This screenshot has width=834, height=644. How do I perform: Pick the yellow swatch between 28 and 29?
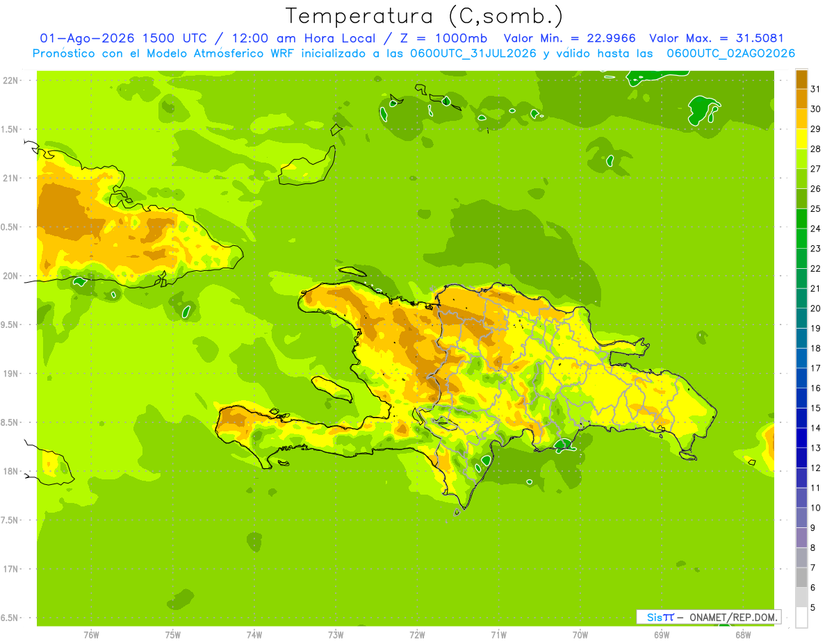(x=801, y=139)
